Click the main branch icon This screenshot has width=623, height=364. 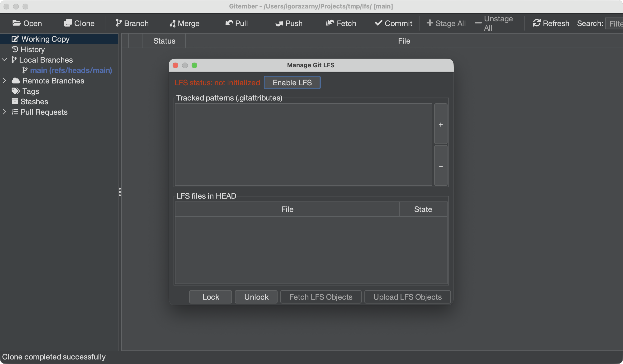click(x=25, y=70)
